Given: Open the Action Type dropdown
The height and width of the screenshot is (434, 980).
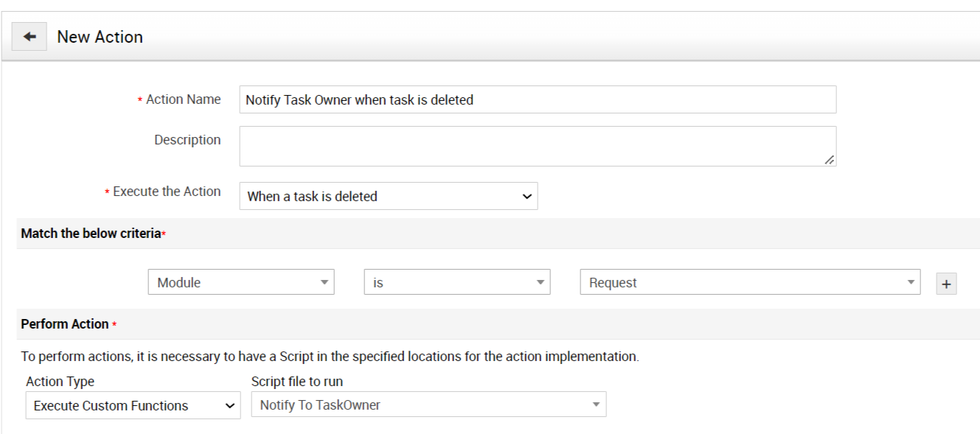Looking at the screenshot, I should 133,405.
